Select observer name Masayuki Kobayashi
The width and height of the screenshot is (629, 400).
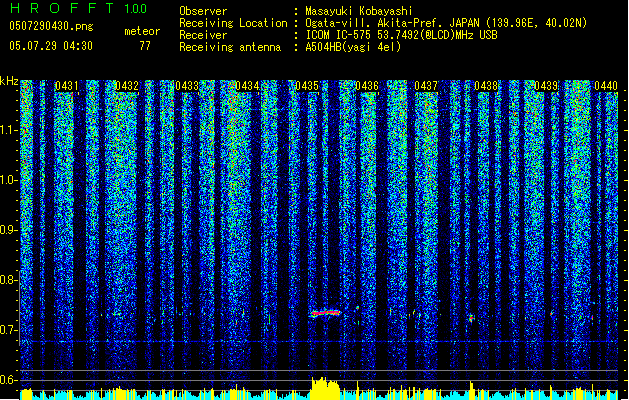(x=359, y=11)
